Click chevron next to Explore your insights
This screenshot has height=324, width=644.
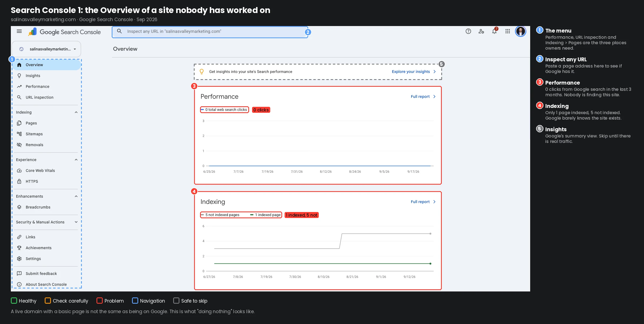click(435, 72)
